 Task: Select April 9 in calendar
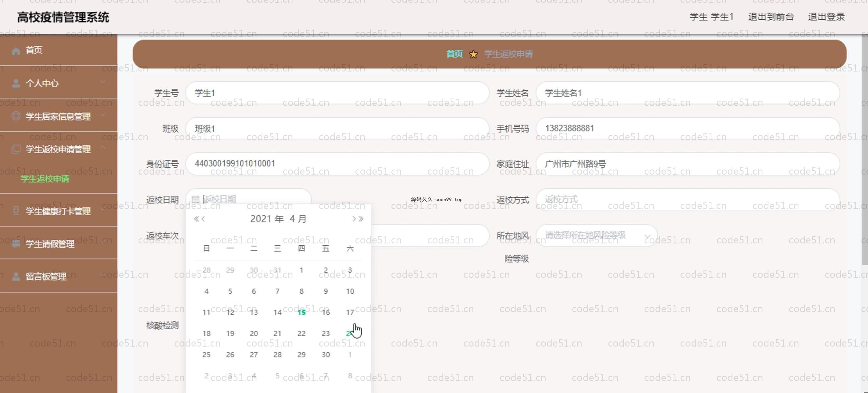tap(325, 291)
